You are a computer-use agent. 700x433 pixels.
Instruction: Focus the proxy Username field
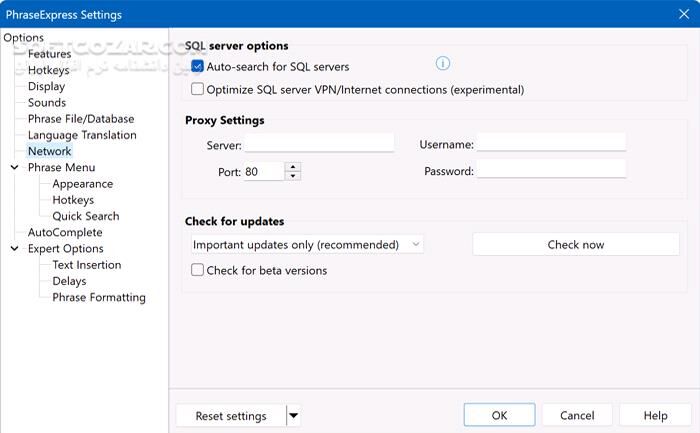(x=551, y=144)
